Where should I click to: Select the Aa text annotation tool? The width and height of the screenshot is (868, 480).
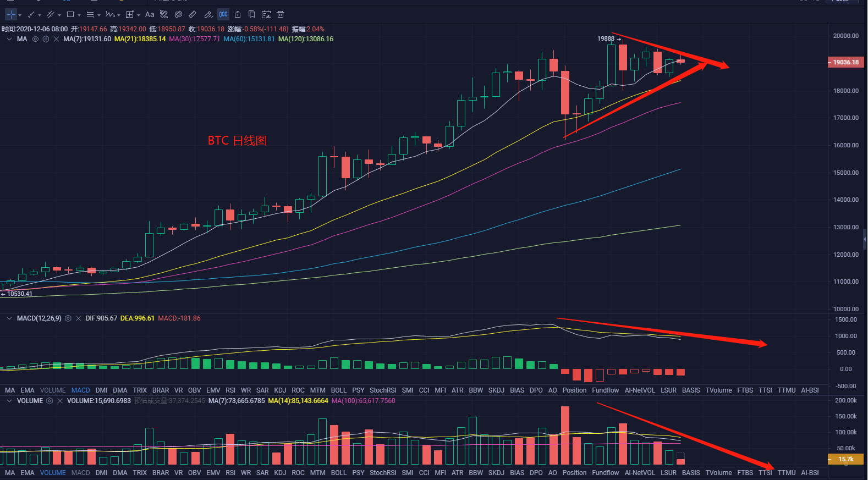point(150,14)
